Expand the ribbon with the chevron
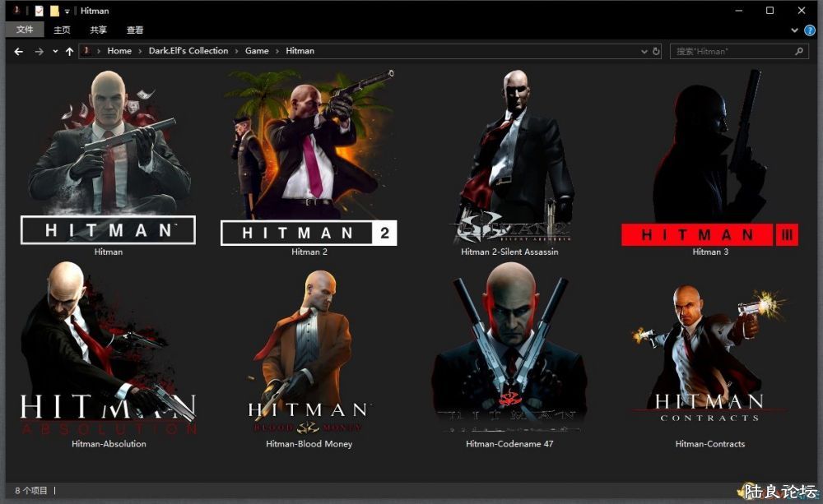Image resolution: width=823 pixels, height=504 pixels. tap(794, 30)
